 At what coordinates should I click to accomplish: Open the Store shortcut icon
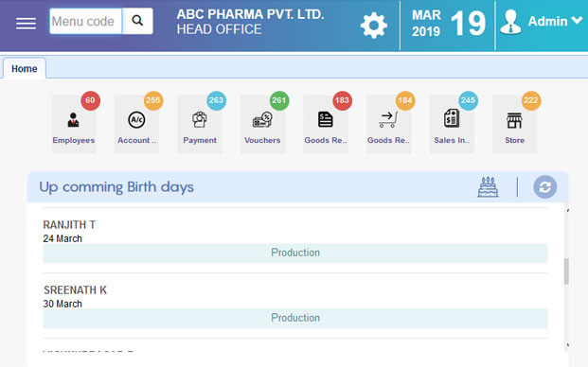[514, 124]
